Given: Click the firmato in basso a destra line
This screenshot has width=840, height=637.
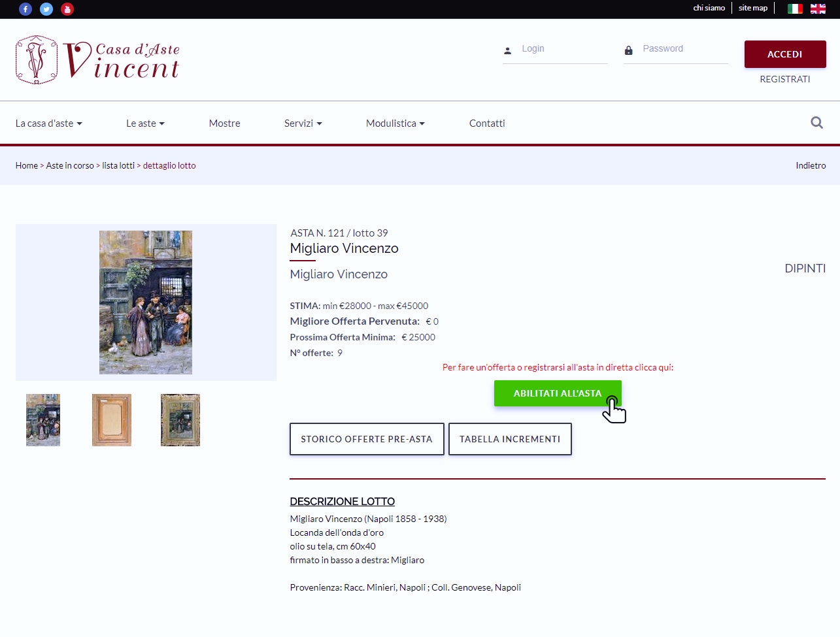Looking at the screenshot, I should pyautogui.click(x=358, y=560).
